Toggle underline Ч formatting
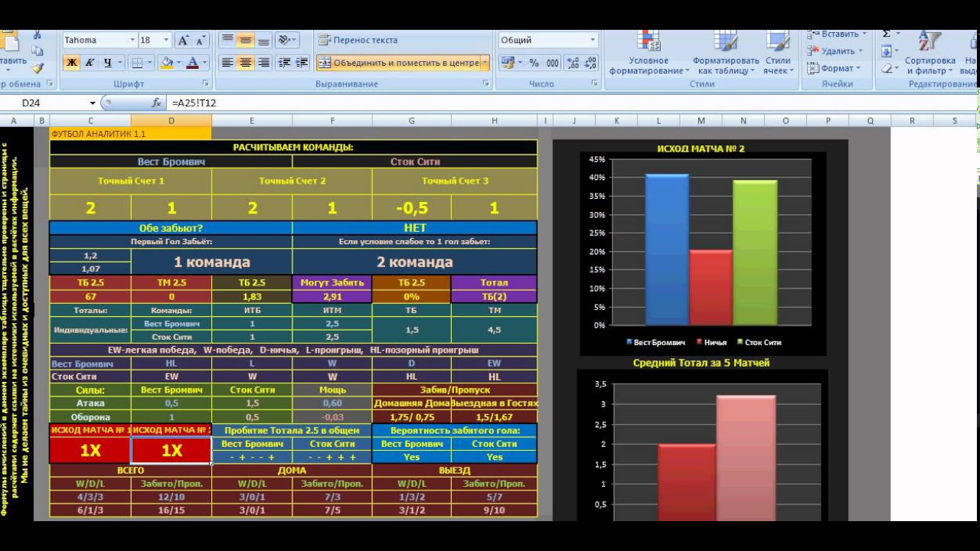The image size is (980, 551). click(x=108, y=63)
